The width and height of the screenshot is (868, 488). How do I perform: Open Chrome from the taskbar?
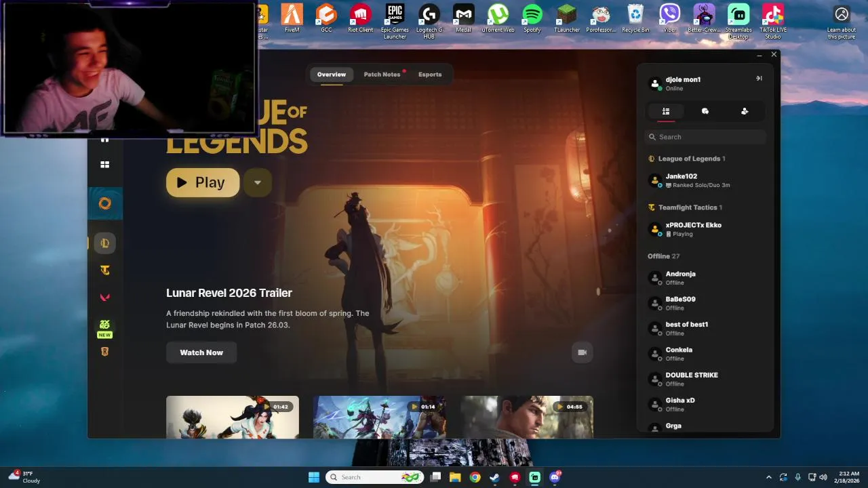tap(475, 477)
